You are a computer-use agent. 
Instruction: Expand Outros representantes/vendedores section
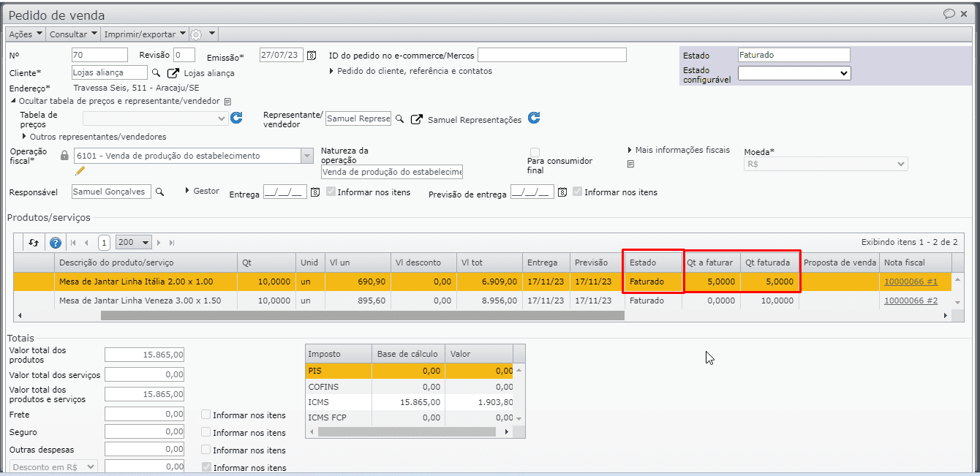point(94,137)
